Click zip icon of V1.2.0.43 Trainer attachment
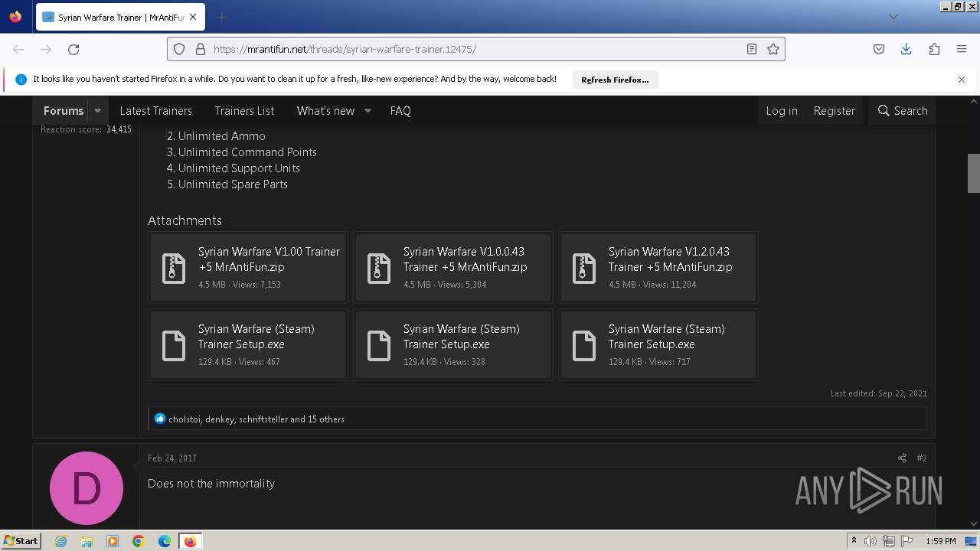980x551 pixels. coord(584,268)
